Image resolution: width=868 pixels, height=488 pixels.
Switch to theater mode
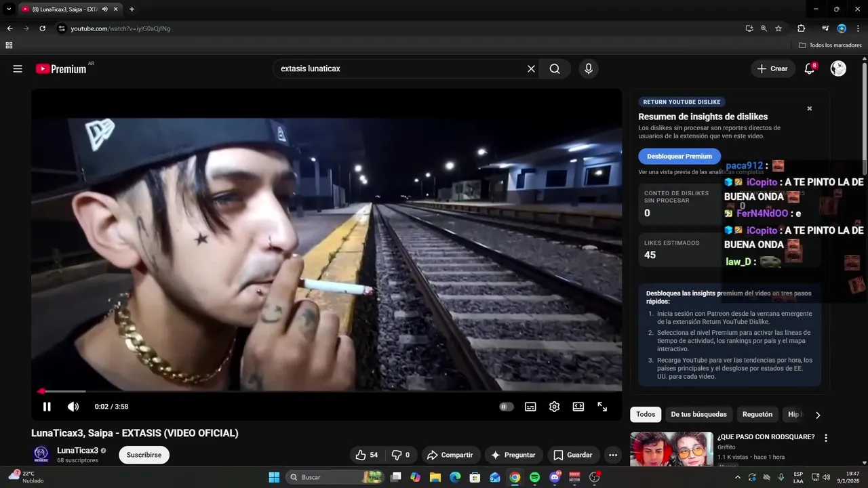(x=578, y=407)
